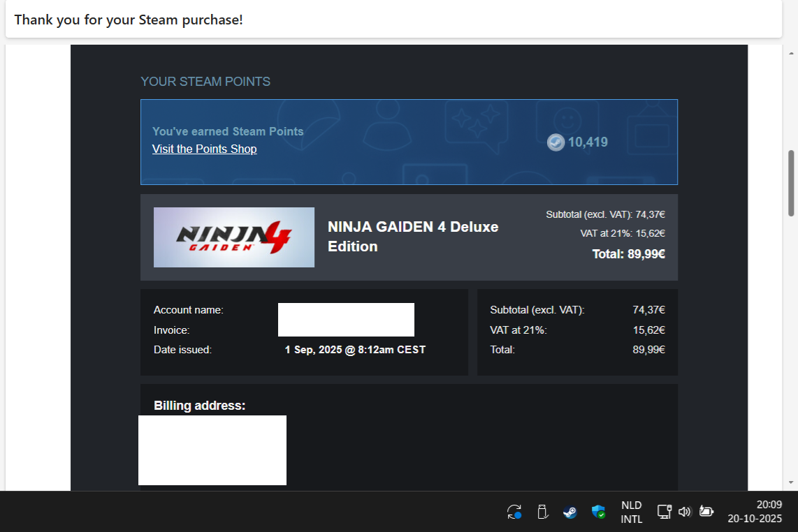
Task: Click the Account name label
Action: point(188,310)
